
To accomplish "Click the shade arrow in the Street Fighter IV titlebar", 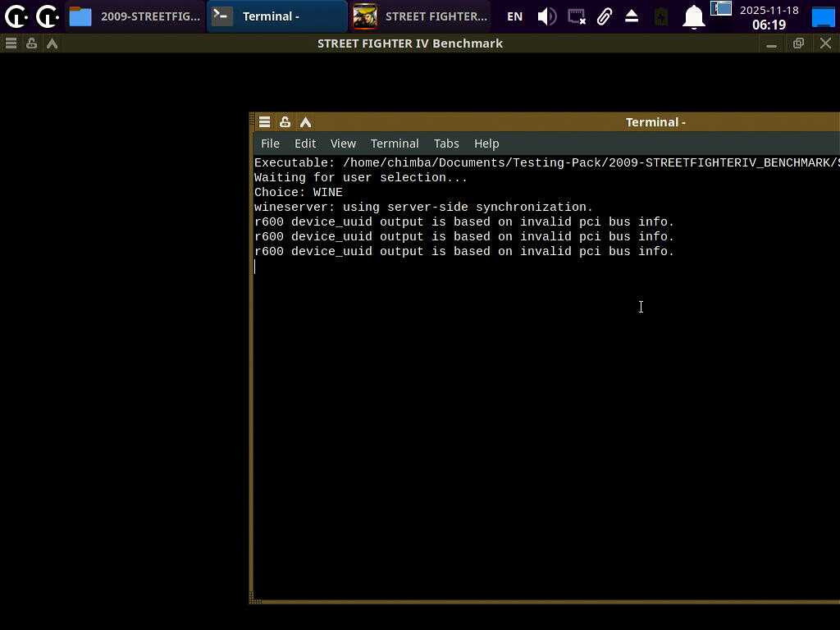I will coord(52,43).
